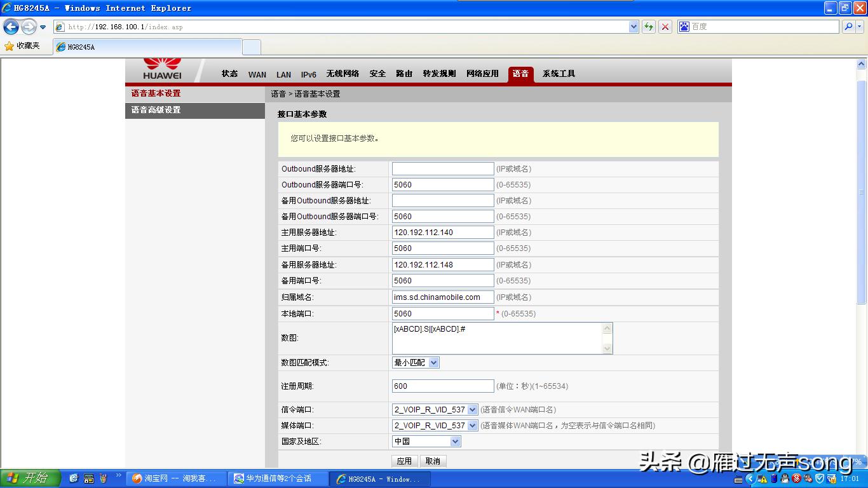The width and height of the screenshot is (868, 488).
Task: Click the keyboard input icon in the taskbar tray
Action: 738,480
